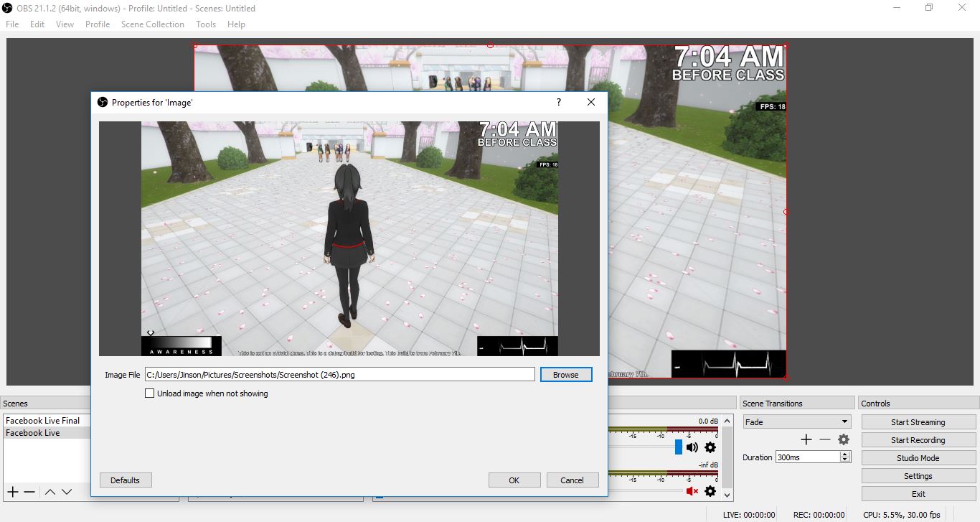Open the Scene Collection menu
This screenshot has height=522, width=980.
[x=153, y=24]
